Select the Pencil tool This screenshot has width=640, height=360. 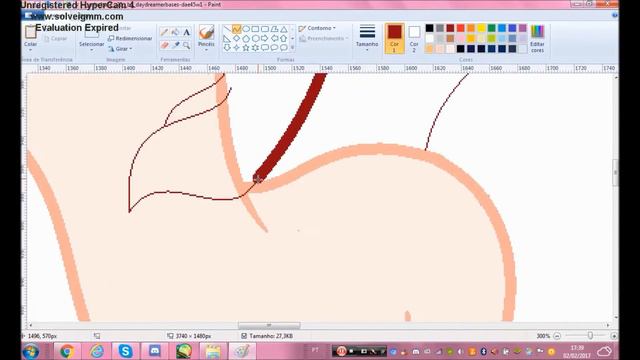click(164, 32)
